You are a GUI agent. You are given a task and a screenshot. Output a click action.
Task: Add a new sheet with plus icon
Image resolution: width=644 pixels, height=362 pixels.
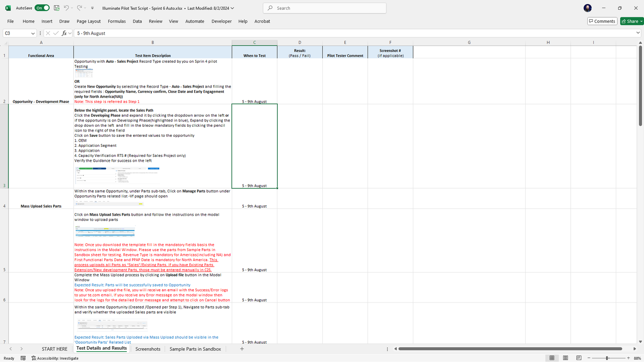coord(242,349)
